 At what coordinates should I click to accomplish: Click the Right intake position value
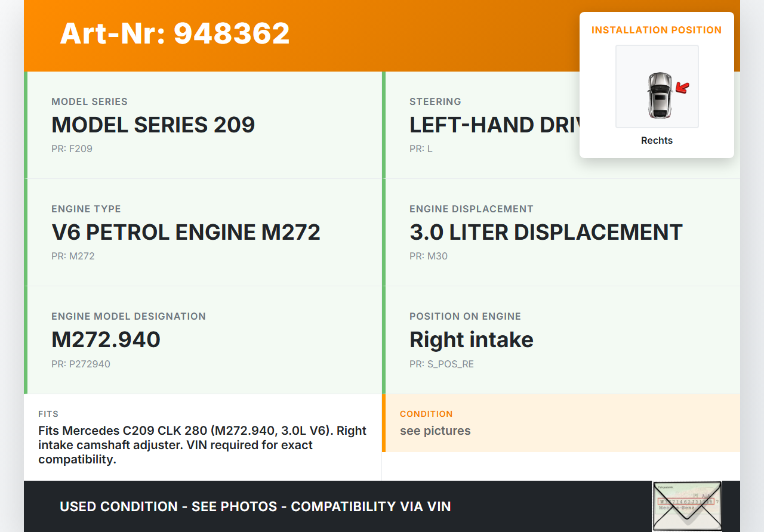pyautogui.click(x=471, y=339)
